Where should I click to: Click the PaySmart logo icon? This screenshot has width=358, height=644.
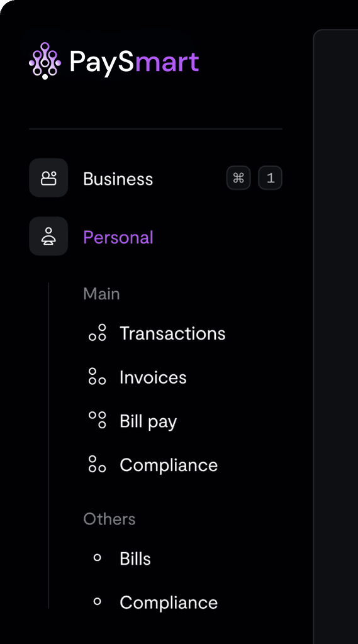click(x=45, y=61)
